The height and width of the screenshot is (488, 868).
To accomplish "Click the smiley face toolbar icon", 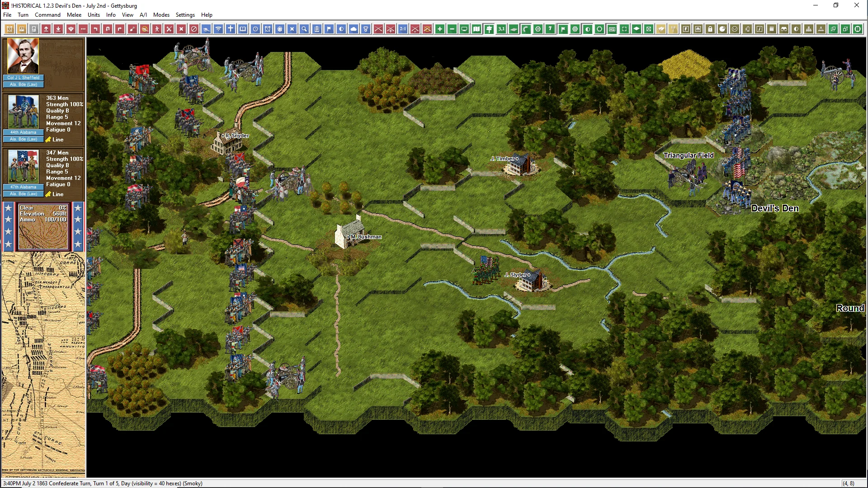I will [x=735, y=29].
